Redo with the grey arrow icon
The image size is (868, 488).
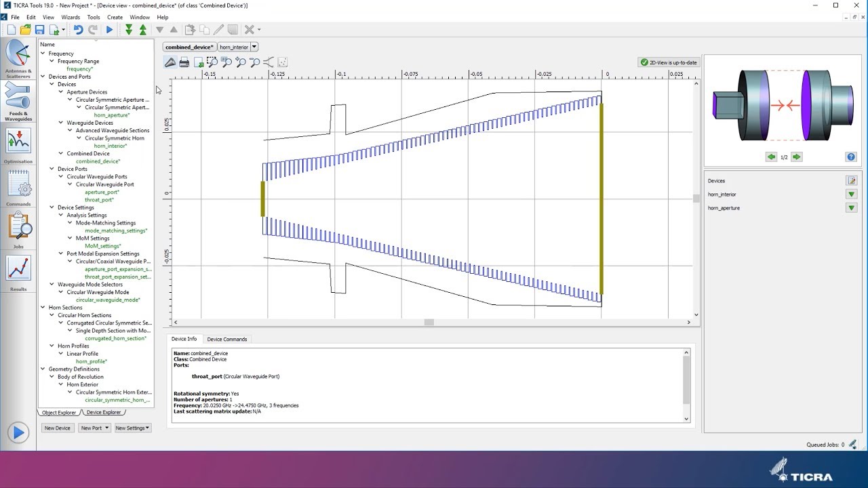coord(93,30)
